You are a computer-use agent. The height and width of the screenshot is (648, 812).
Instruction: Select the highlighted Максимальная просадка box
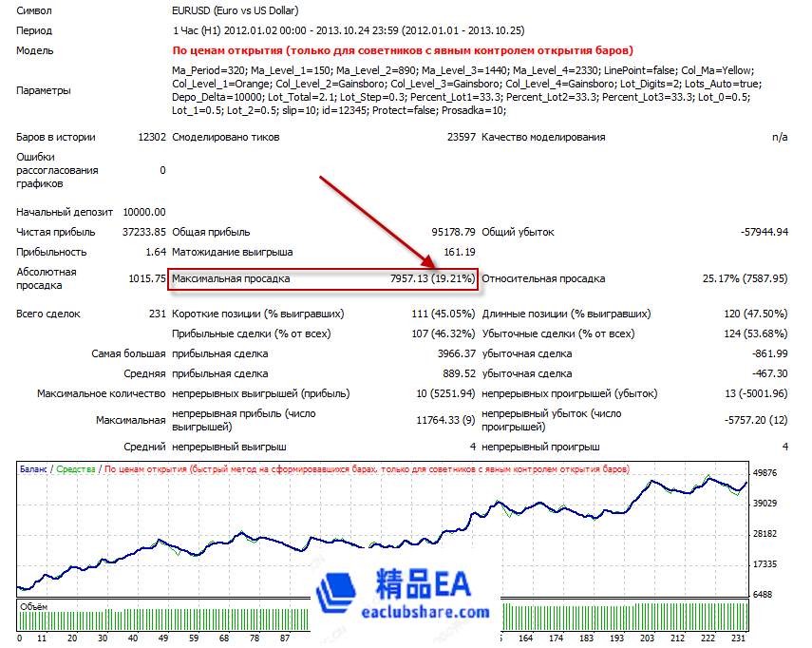pyautogui.click(x=323, y=279)
